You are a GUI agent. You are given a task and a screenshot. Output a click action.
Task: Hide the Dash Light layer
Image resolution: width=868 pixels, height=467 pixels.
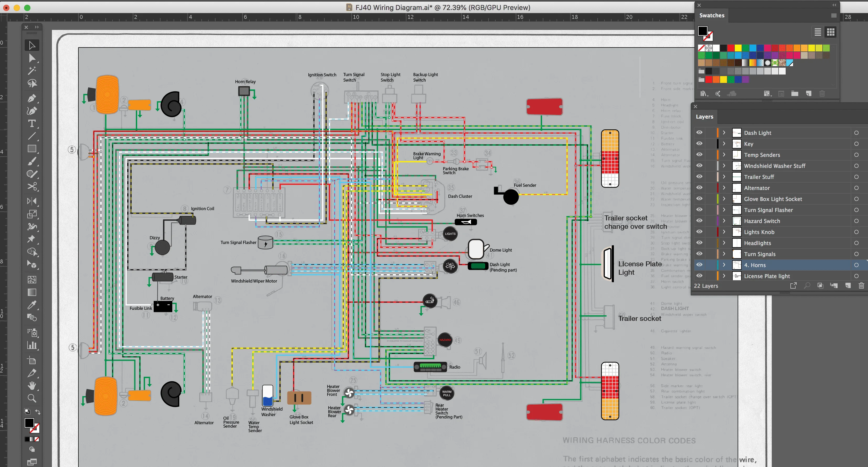coord(699,132)
